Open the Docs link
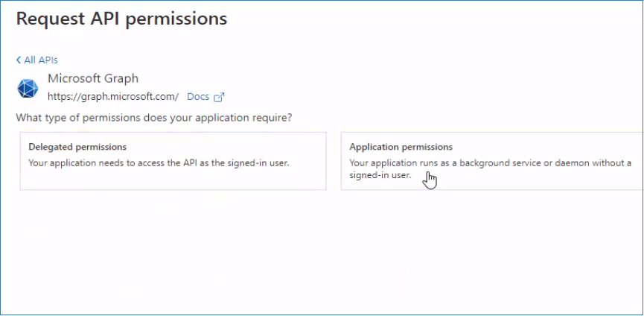644x316 pixels. [x=198, y=97]
